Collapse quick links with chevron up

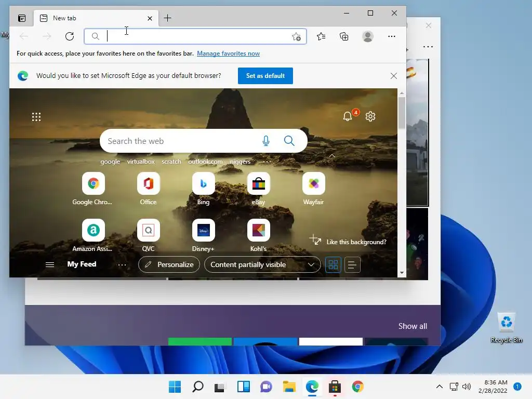click(x=332, y=156)
